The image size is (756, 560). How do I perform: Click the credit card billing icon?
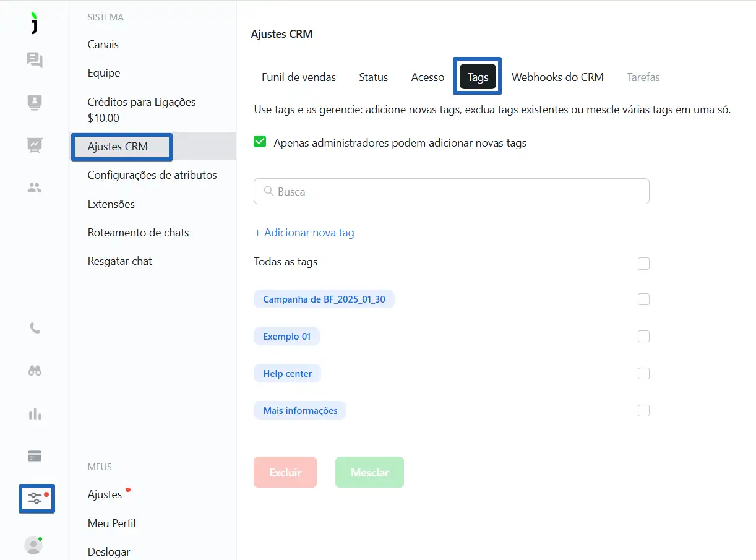click(35, 456)
